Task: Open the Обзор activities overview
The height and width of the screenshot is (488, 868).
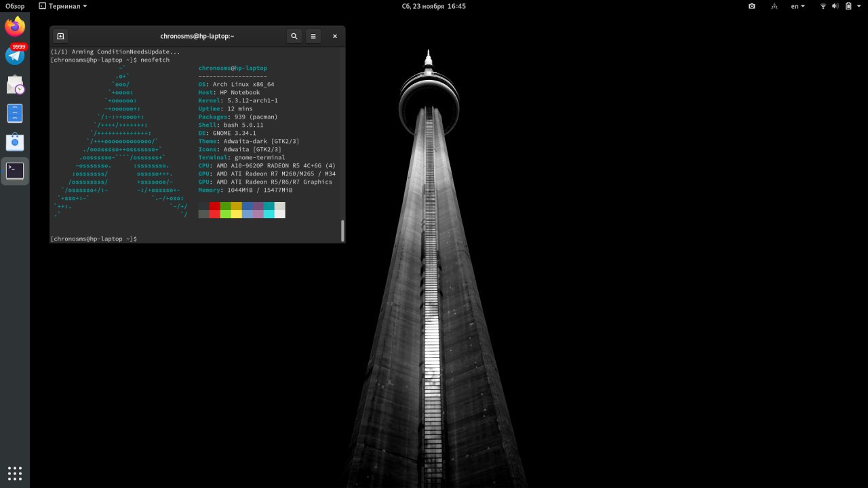Action: pos(15,6)
